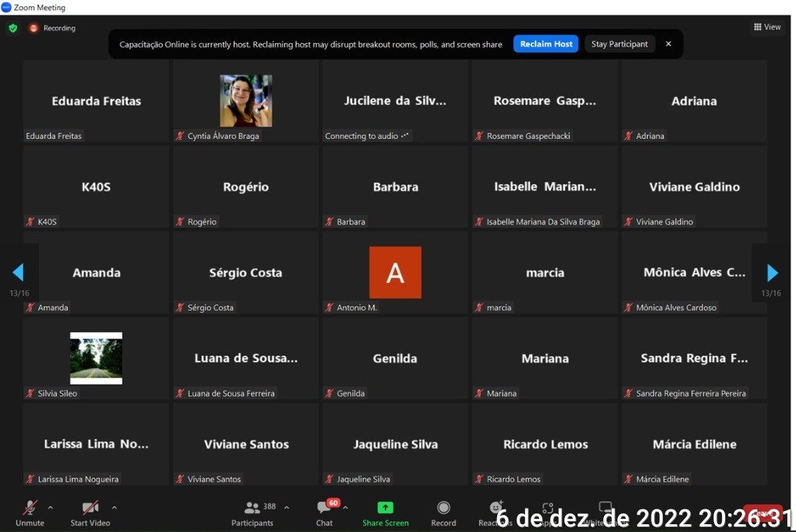Screen dimensions: 796x532
Task: Select Cyntia Álvaro Braga's video thumbnail
Action: (x=246, y=101)
